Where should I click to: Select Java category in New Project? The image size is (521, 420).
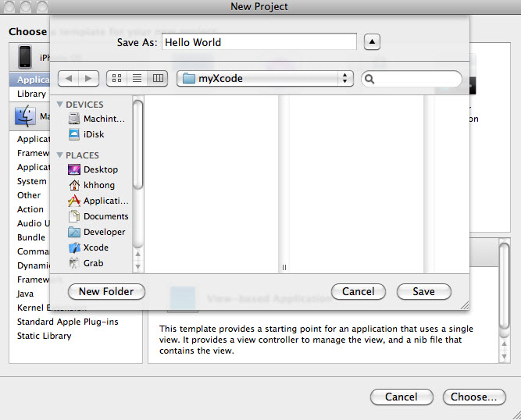tap(25, 294)
